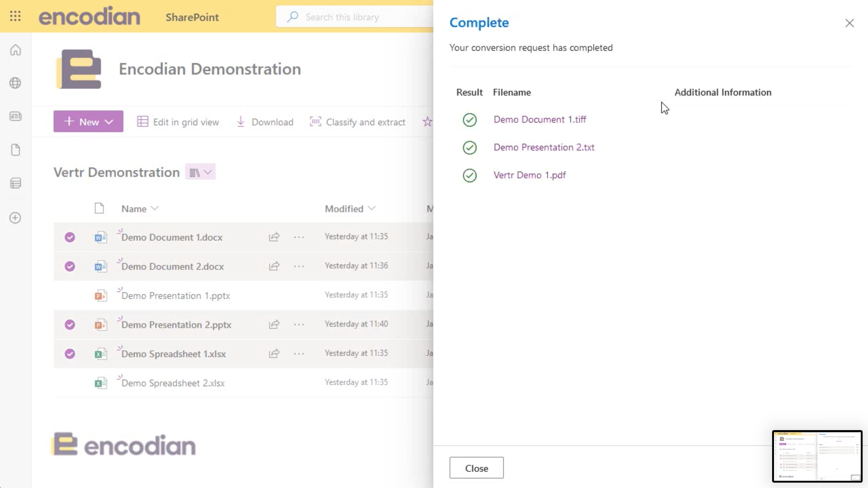This screenshot has height=488, width=868.
Task: Click success checkmark for Demo Presentation 2.txt
Action: click(x=470, y=148)
